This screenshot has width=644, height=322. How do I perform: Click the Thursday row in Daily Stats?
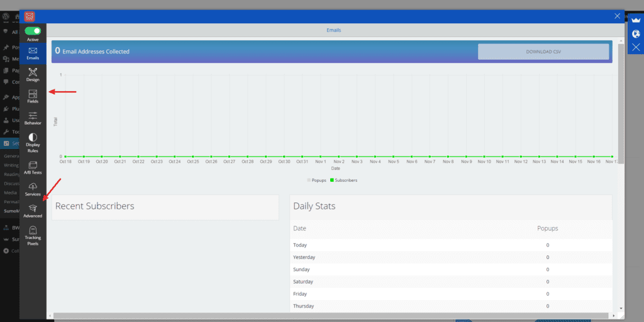[x=451, y=306]
